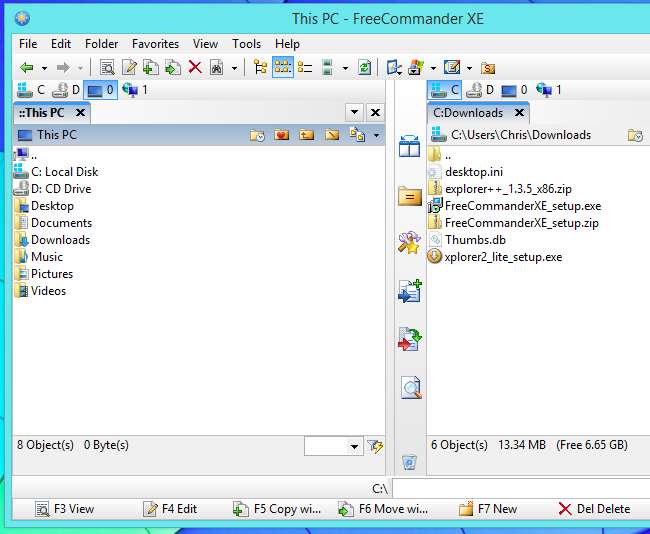Screen dimensions: 650x534
Task: Click the filter funnel icon in the left status bar
Action: point(375,446)
